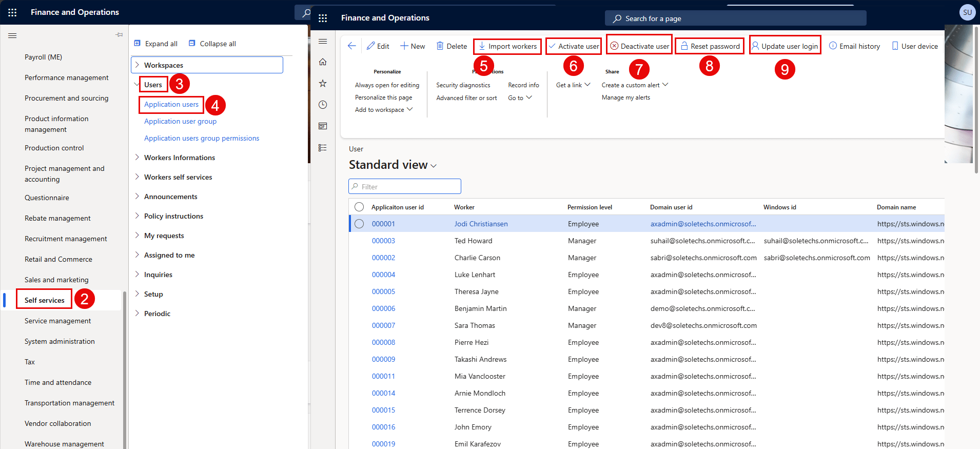The height and width of the screenshot is (449, 980).
Task: Collapse the Users section
Action: tap(137, 85)
